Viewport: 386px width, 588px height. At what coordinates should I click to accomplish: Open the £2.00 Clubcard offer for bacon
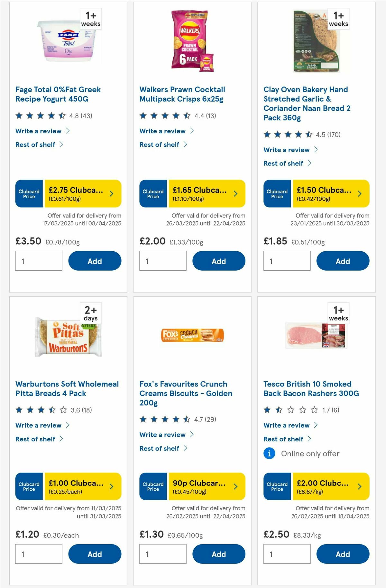tap(359, 486)
